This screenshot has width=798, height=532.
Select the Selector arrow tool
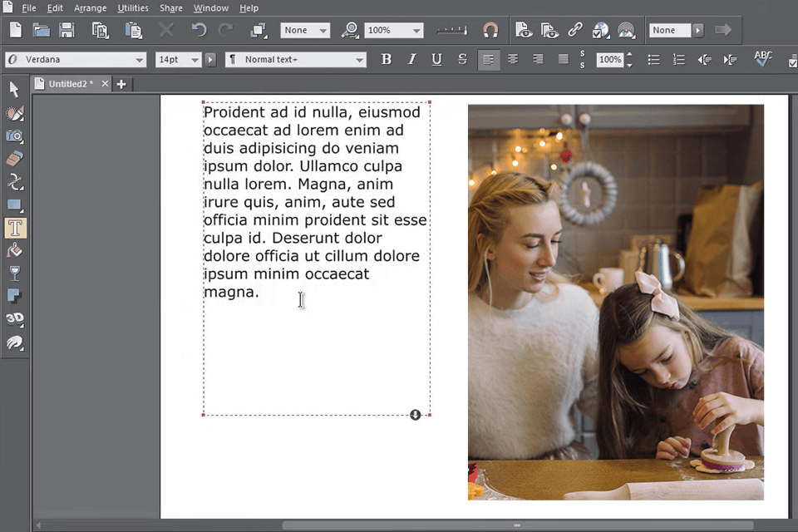[x=14, y=89]
